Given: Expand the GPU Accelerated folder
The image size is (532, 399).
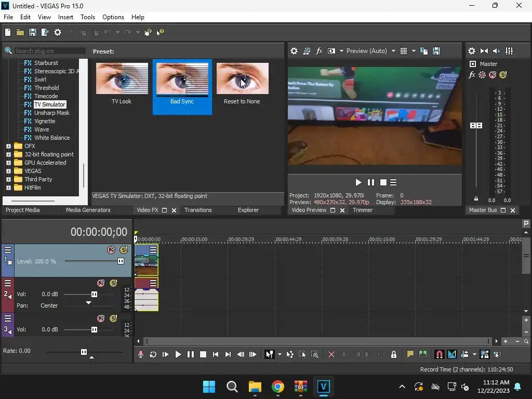Looking at the screenshot, I should point(8,163).
